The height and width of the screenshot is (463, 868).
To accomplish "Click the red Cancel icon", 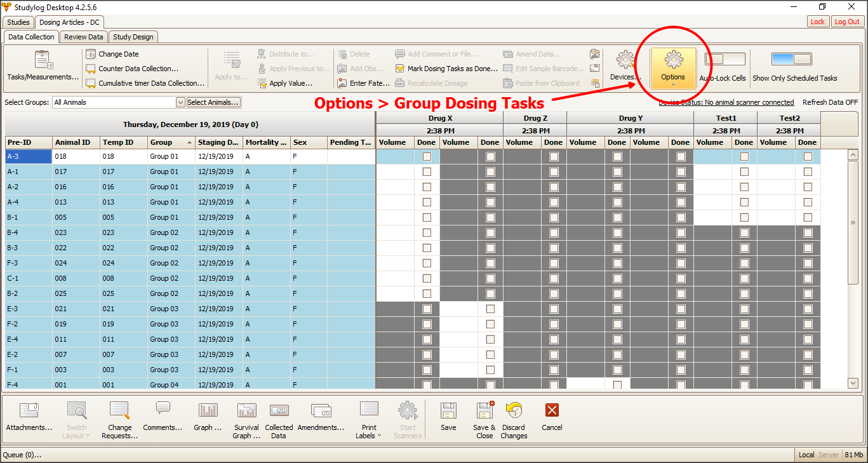I will tap(552, 410).
